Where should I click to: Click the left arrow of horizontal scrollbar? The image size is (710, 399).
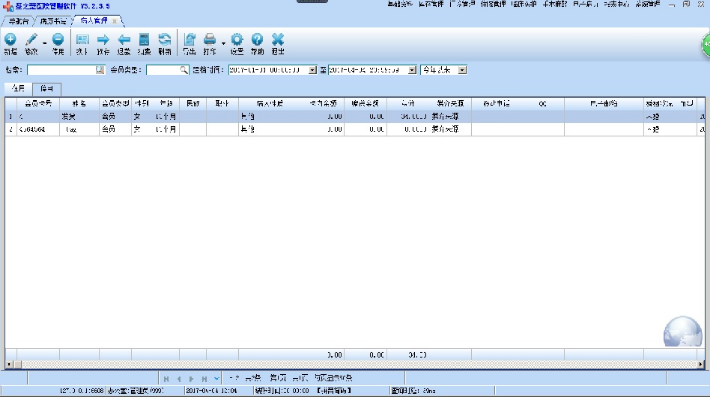[x=9, y=364]
